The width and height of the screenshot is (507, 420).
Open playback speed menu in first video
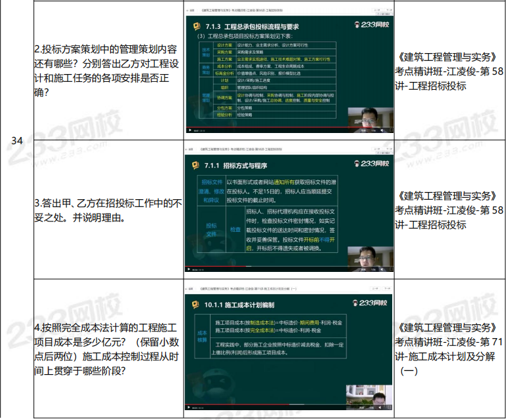click(373, 130)
